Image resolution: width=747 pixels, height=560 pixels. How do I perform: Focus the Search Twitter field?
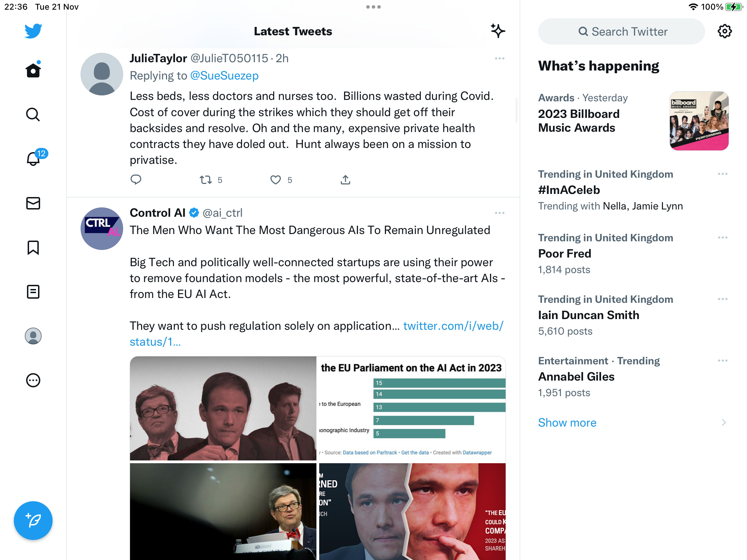tap(621, 31)
